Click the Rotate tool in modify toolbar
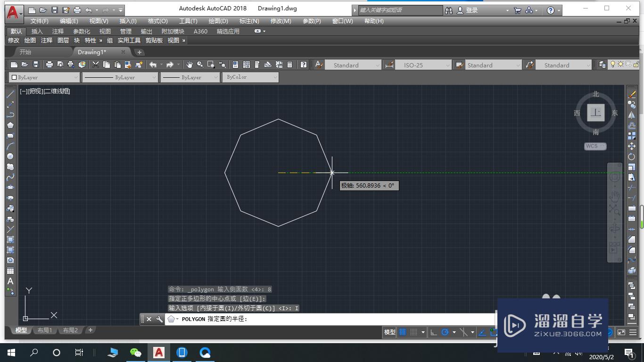This screenshot has width=644, height=362. pos(632,156)
